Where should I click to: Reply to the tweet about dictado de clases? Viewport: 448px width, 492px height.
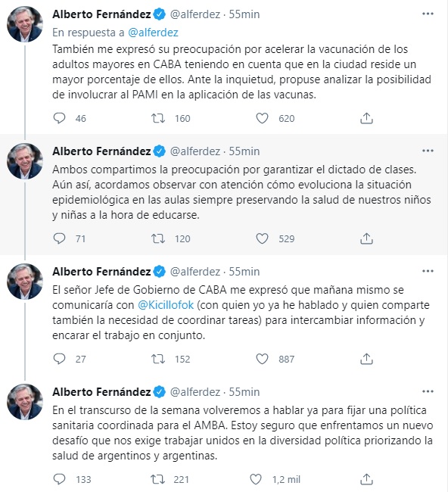point(59,238)
